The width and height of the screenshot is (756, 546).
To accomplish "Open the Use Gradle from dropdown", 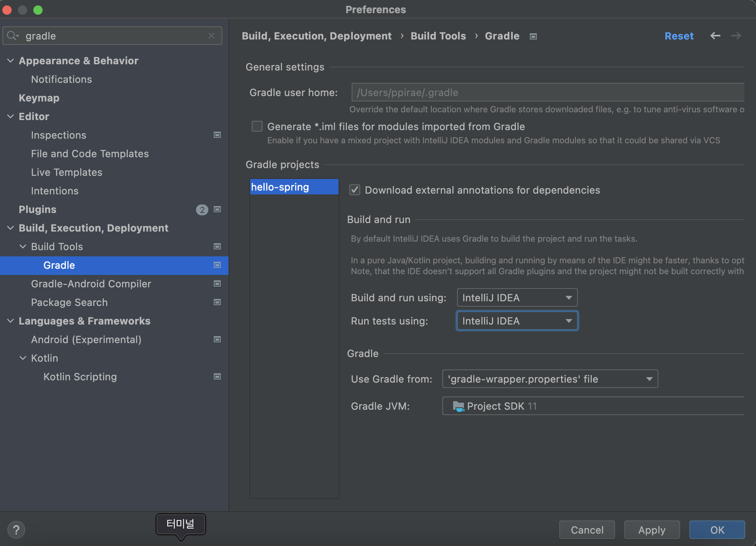I will 550,379.
